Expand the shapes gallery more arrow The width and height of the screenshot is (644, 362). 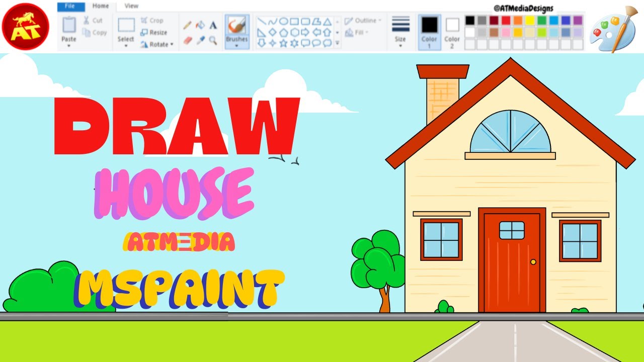[x=337, y=44]
